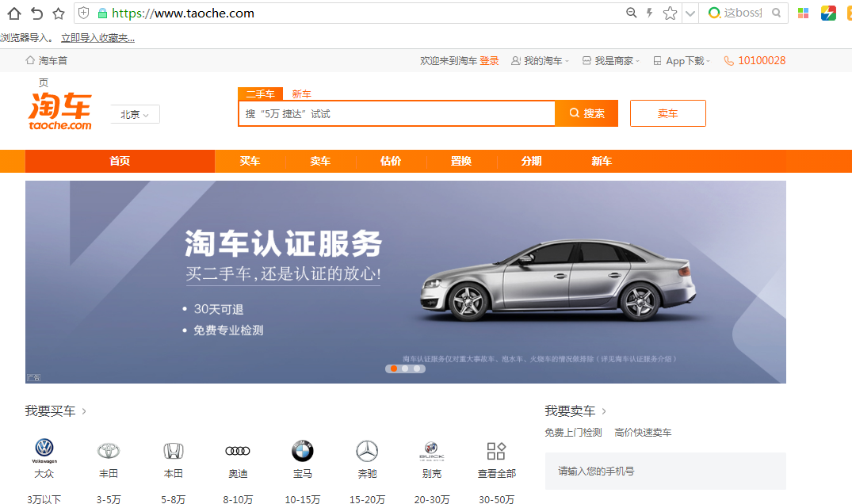Click the browser search box magnifier icon
Image resolution: width=852 pixels, height=504 pixels.
coord(777,13)
